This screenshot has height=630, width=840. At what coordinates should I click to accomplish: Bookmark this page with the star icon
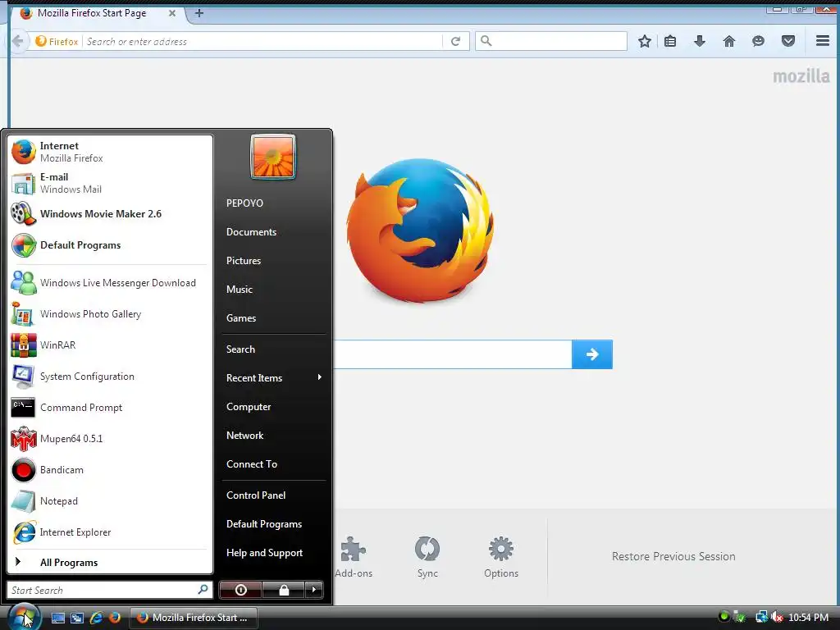[x=645, y=41]
